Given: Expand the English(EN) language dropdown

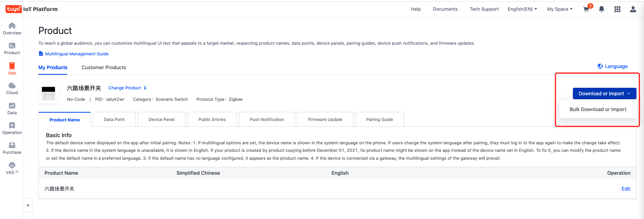Looking at the screenshot, I should coord(522,9).
